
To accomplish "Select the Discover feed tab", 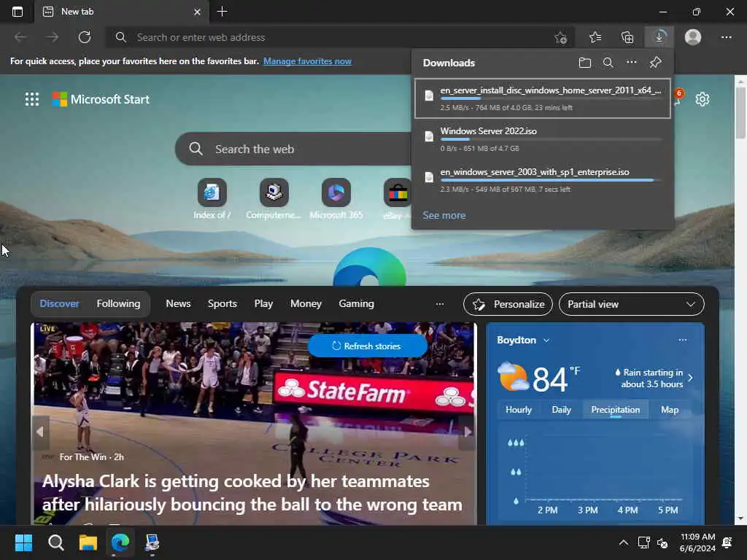I will tap(60, 304).
